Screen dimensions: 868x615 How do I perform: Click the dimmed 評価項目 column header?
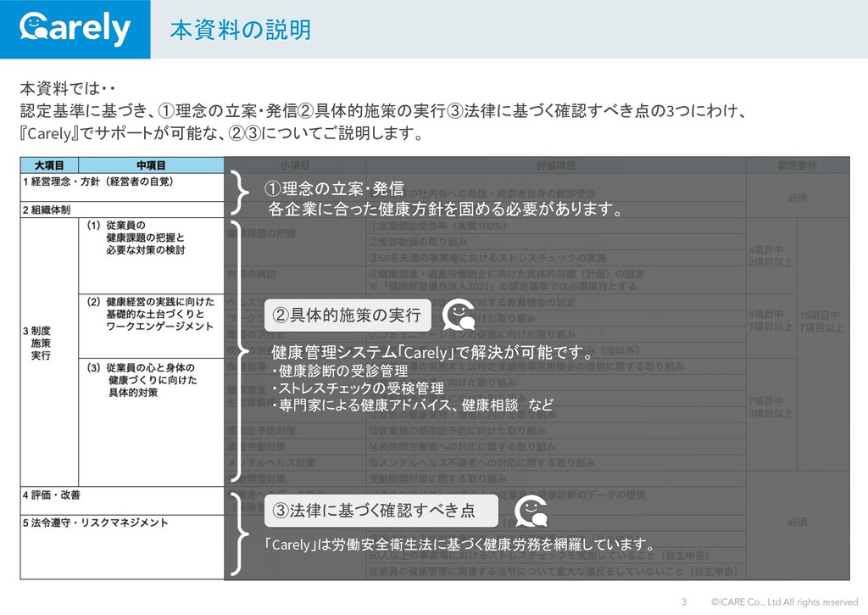(556, 165)
